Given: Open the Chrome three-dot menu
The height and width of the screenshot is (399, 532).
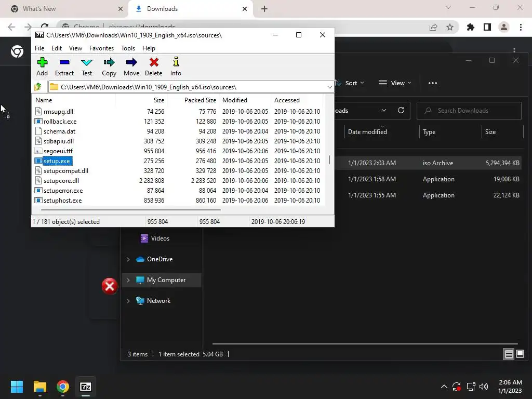Looking at the screenshot, I should tap(521, 27).
